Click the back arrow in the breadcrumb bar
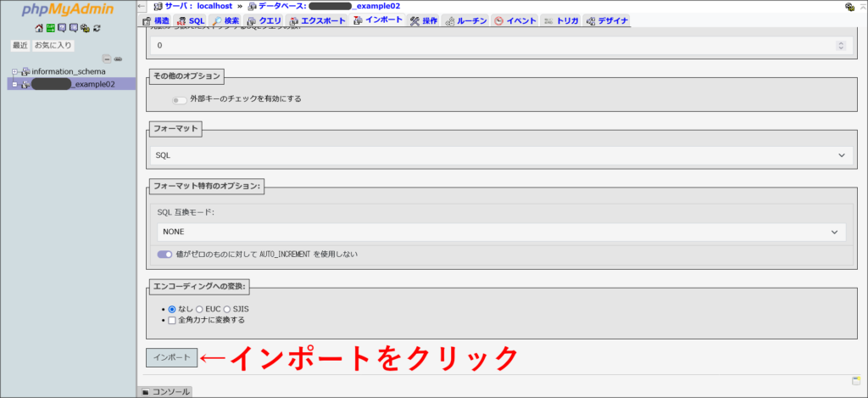The width and height of the screenshot is (868, 398). [x=142, y=6]
